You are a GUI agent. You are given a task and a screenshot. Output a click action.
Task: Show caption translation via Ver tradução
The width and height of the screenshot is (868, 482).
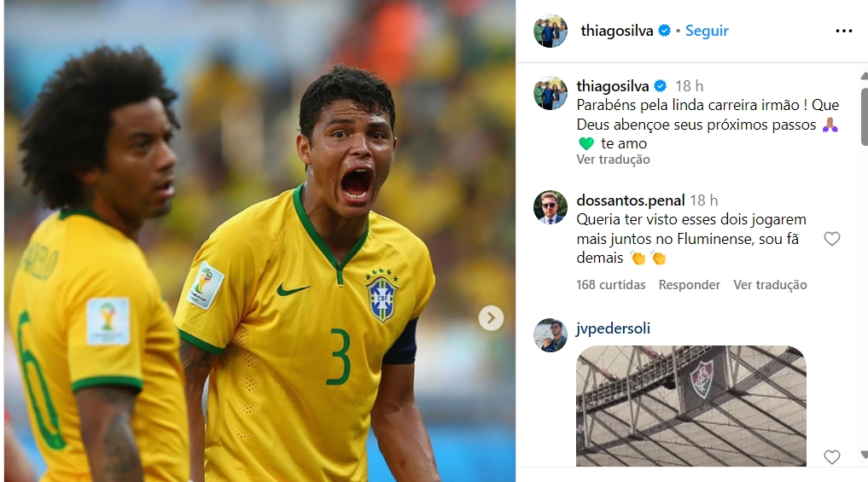[x=613, y=160]
